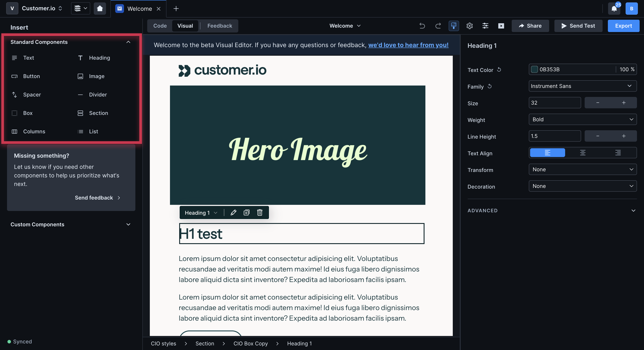Click Send feedback link

pyautogui.click(x=97, y=198)
